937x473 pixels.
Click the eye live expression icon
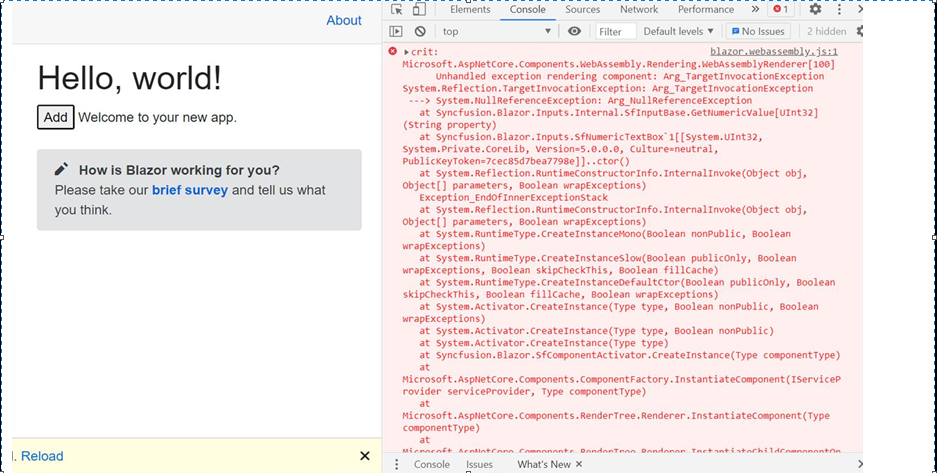tap(574, 32)
